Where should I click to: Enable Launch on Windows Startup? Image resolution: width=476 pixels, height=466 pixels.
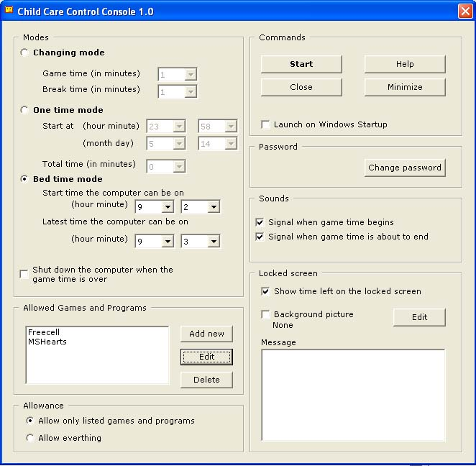[265, 124]
